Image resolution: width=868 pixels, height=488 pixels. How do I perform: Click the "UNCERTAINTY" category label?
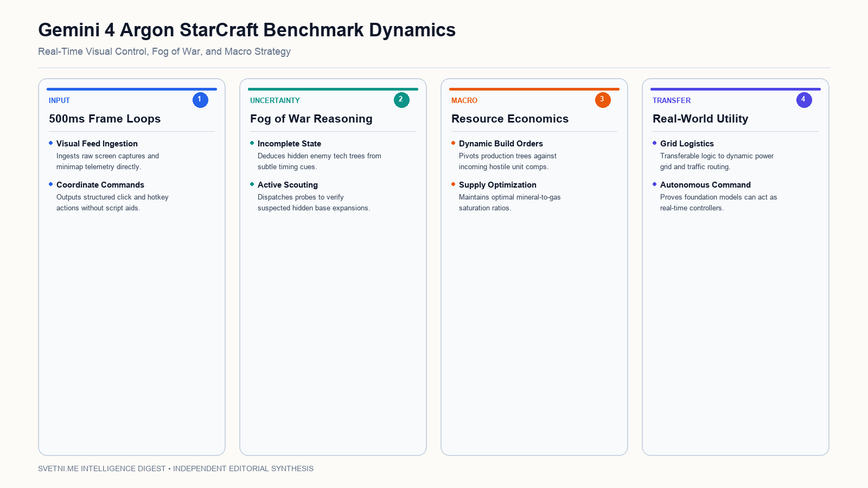pos(275,100)
